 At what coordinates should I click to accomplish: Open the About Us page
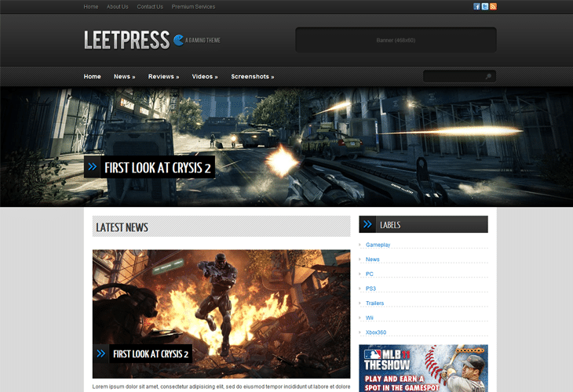(117, 6)
